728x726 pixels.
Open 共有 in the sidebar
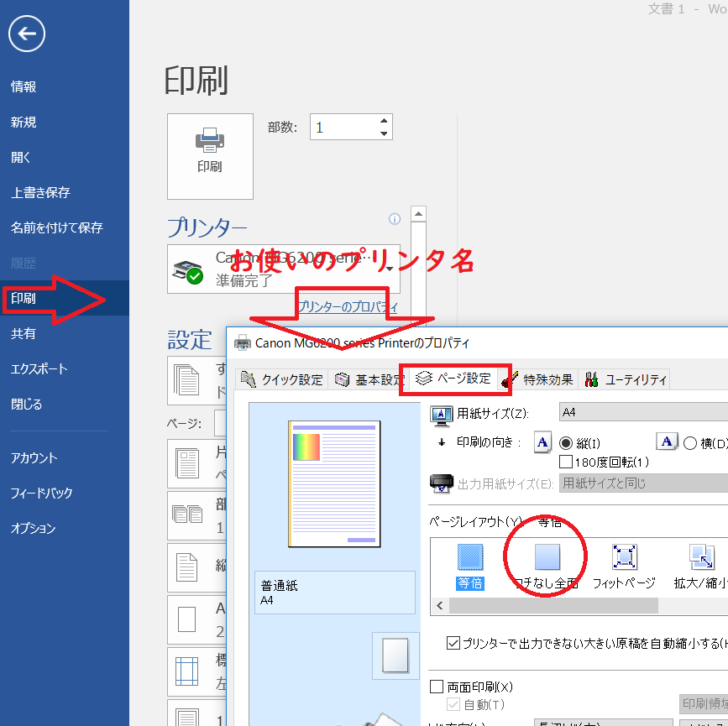24,333
